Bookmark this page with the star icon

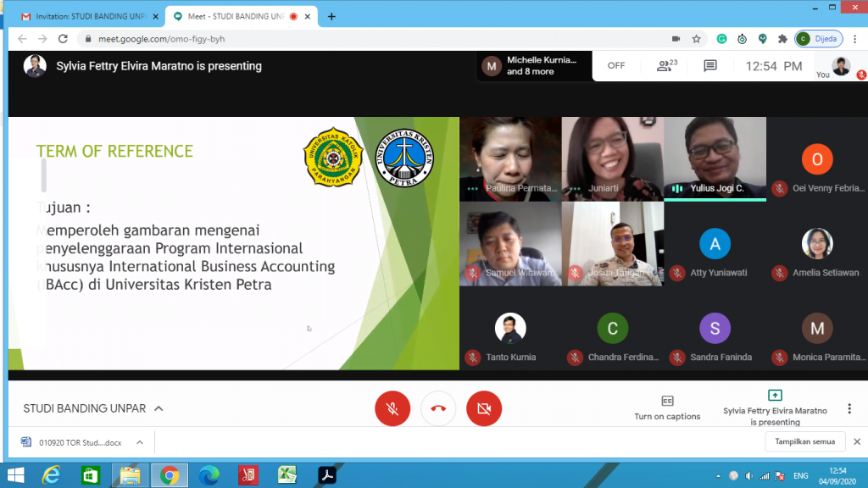click(696, 39)
